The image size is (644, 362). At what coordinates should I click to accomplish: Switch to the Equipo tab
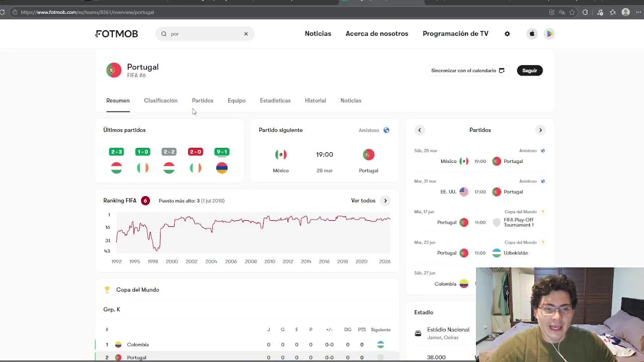(x=236, y=101)
